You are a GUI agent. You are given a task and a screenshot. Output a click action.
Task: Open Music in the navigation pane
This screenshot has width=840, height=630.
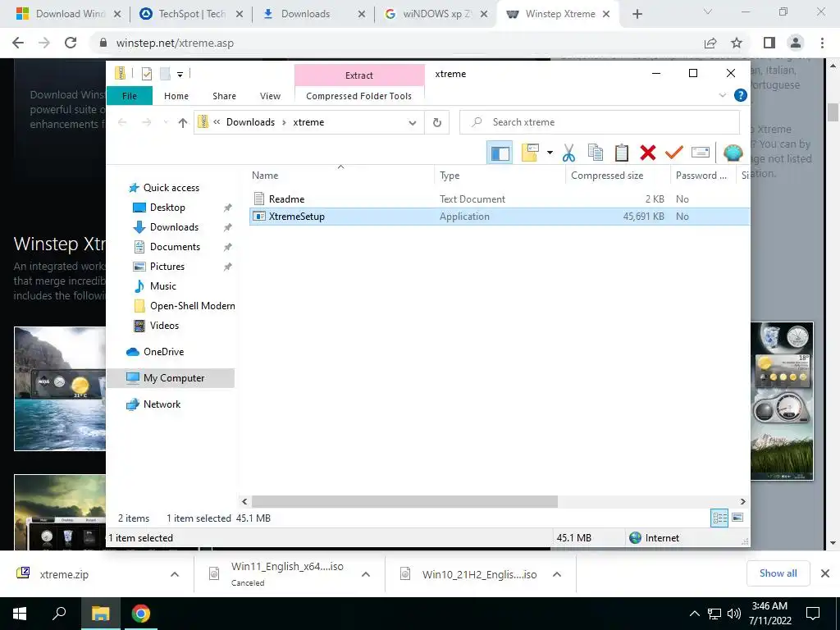click(163, 286)
